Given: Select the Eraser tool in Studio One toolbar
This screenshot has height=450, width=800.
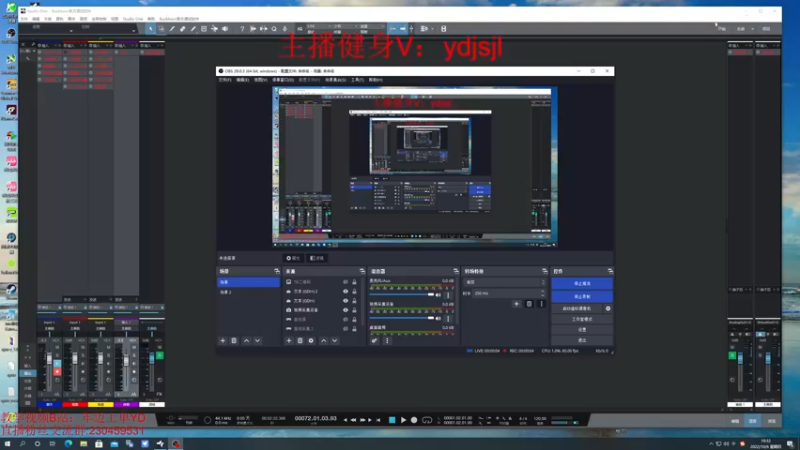Looking at the screenshot, I should (183, 29).
